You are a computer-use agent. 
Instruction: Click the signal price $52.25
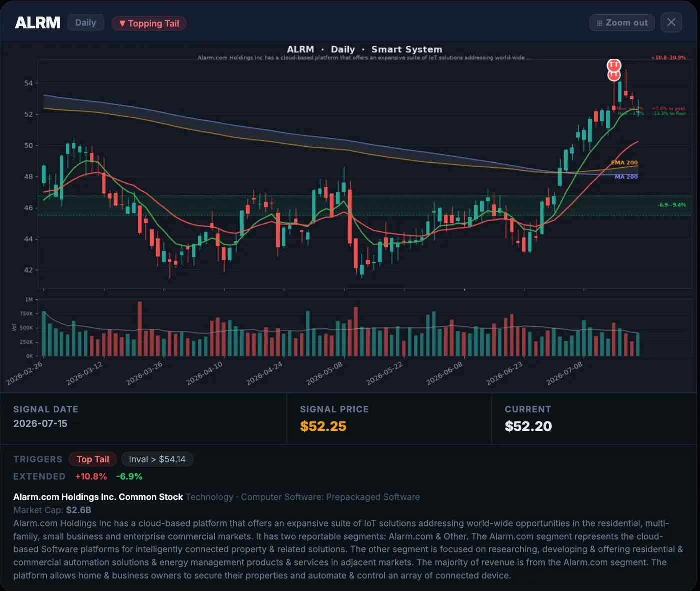point(323,426)
